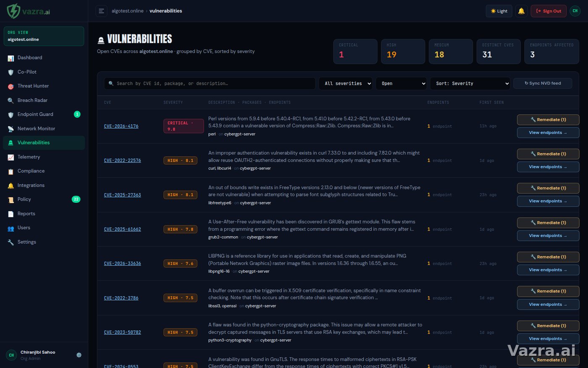Click Remediate for CVE-2023-50782
The width and height of the screenshot is (588, 368).
(548, 326)
